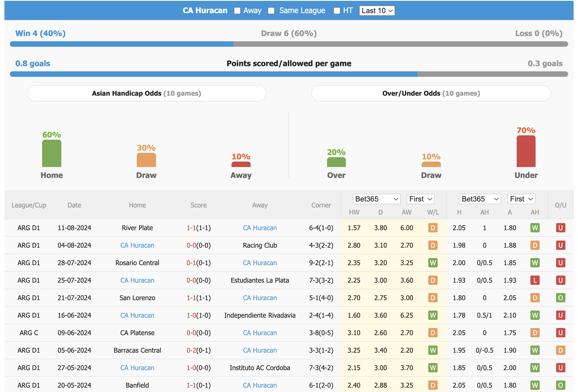The image size is (578, 392).
Task: Click the W result badge in Rosario Central row
Action: (x=433, y=263)
